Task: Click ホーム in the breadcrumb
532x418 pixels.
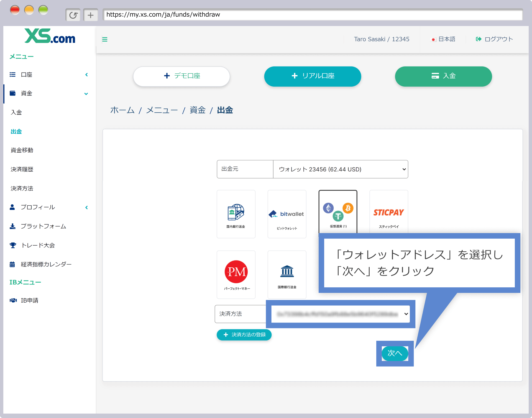Action: 122,110
